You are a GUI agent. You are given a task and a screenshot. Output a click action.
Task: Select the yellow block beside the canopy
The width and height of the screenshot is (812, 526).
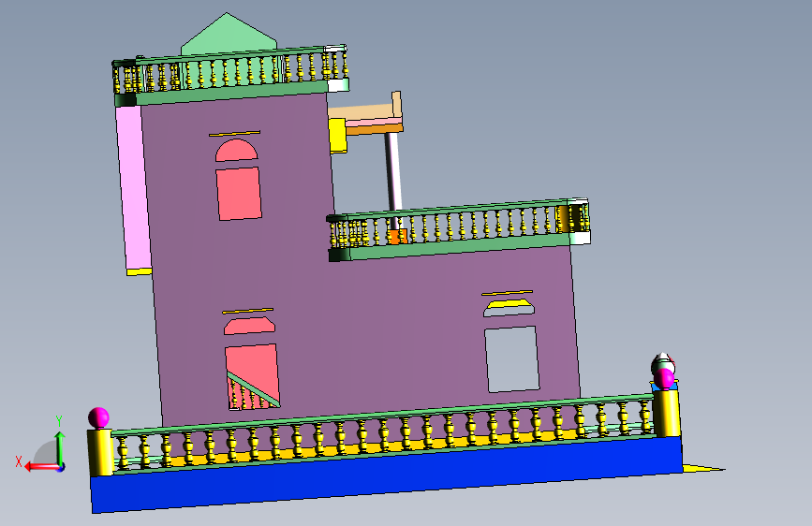pos(338,135)
